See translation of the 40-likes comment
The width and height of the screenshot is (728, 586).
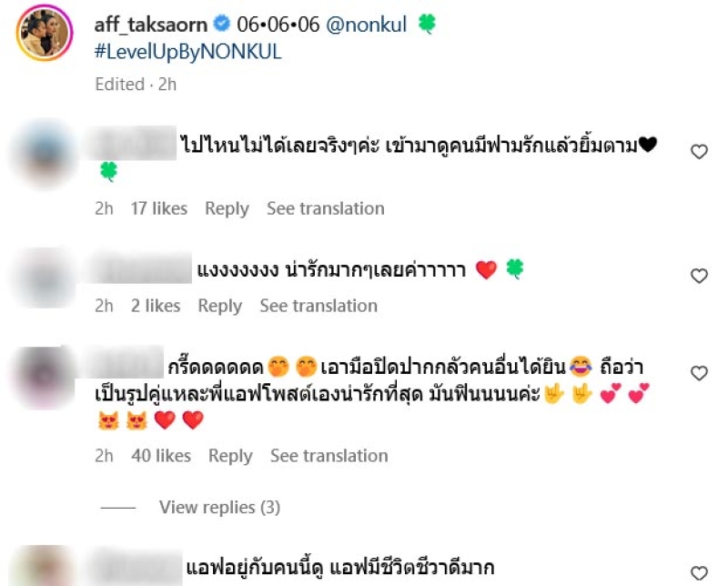coord(329,456)
